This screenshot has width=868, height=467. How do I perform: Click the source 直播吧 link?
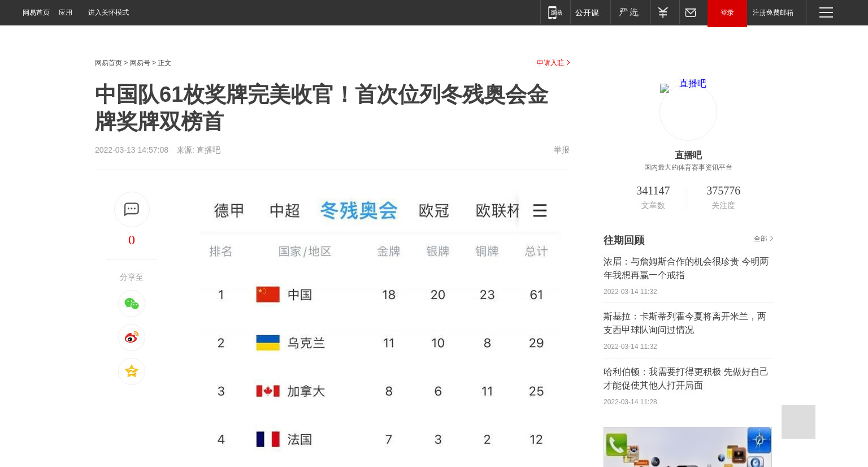click(x=209, y=150)
